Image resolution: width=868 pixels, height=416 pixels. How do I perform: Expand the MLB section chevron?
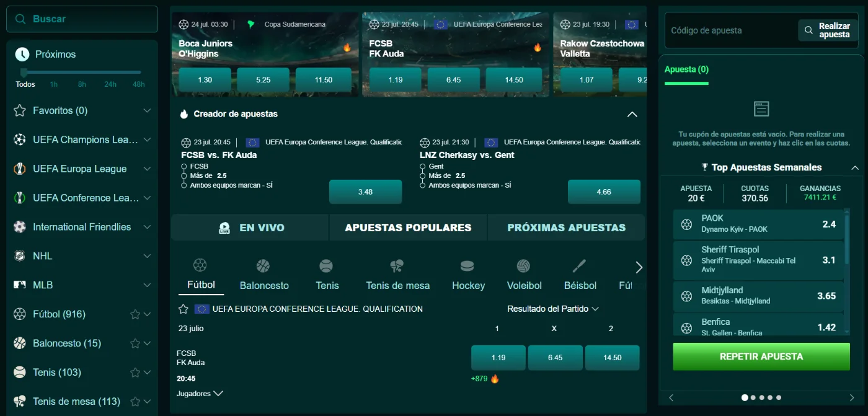pos(147,285)
